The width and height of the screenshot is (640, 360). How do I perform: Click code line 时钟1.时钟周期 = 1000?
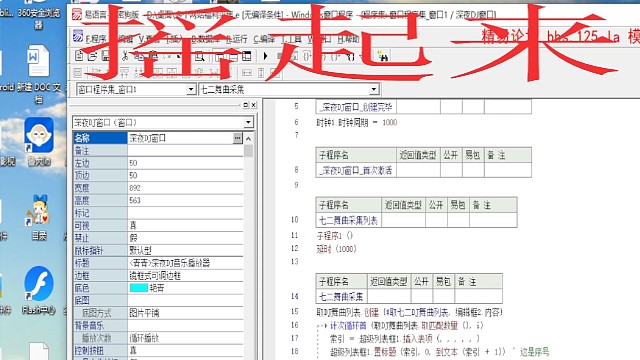[x=357, y=122]
